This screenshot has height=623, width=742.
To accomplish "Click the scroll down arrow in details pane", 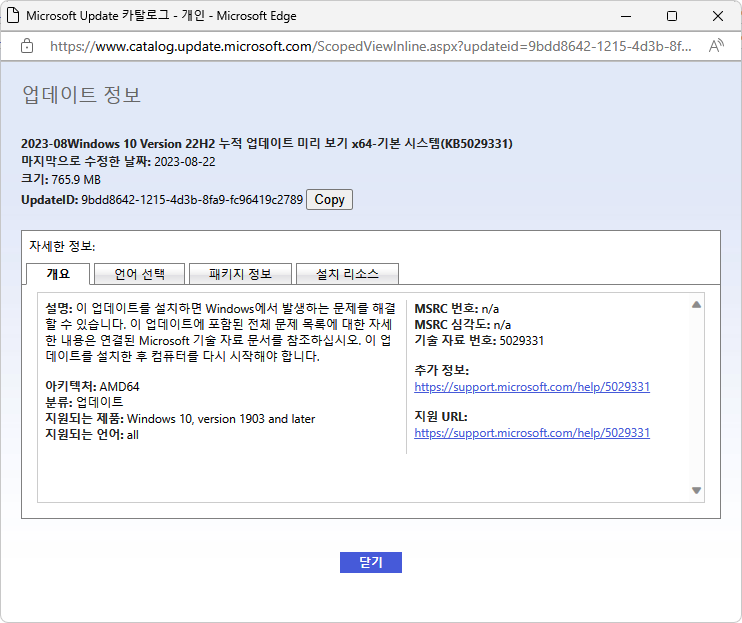I will point(696,491).
